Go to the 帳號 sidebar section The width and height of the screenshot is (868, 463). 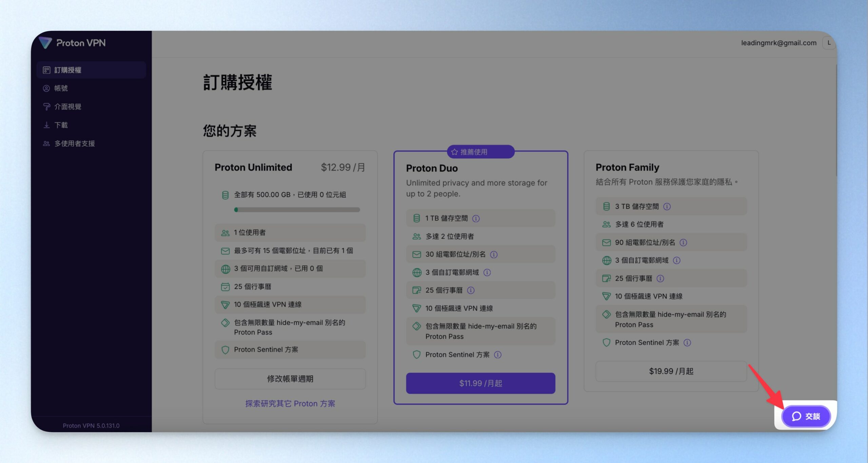91,88
